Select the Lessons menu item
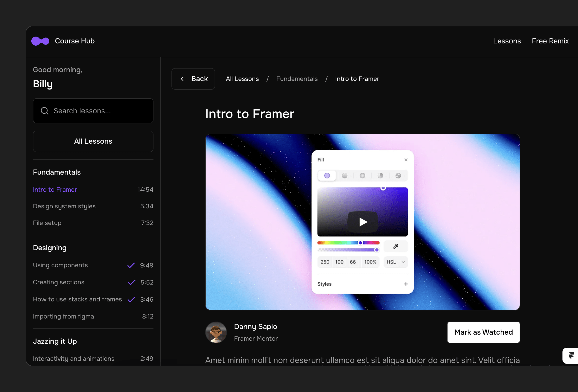578x392 pixels. tap(507, 41)
